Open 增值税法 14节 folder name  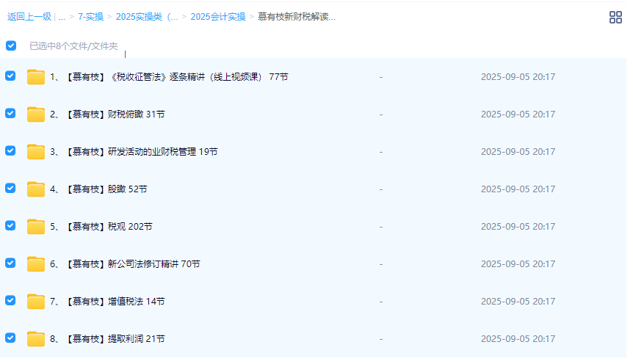(107, 302)
